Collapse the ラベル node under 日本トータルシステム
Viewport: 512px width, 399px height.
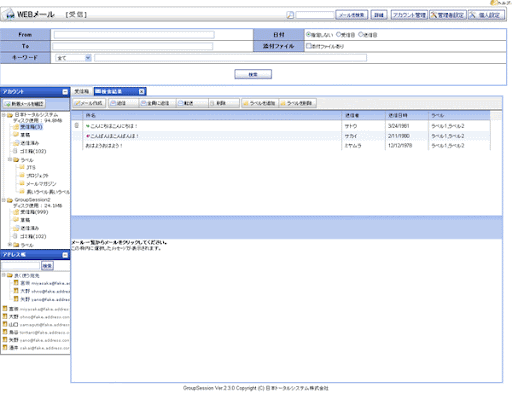point(10,160)
